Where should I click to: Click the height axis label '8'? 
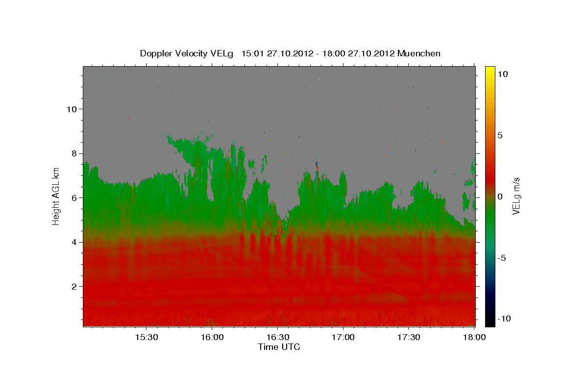tap(74, 153)
